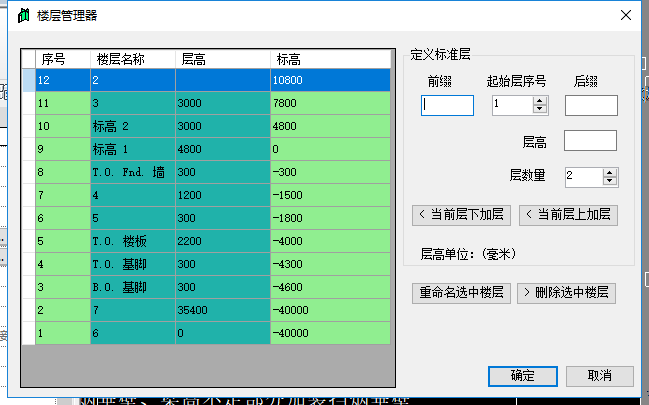Click layer height cell 2200

[x=223, y=241]
